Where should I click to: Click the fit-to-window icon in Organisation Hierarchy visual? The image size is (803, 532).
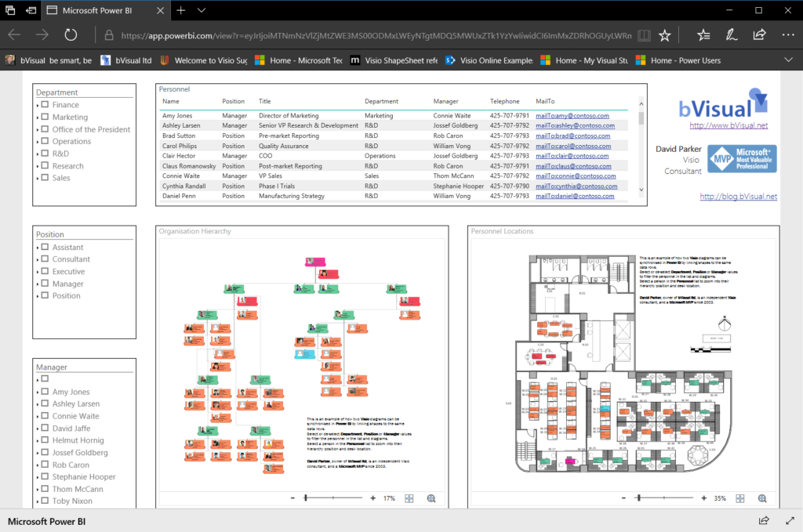pyautogui.click(x=409, y=498)
